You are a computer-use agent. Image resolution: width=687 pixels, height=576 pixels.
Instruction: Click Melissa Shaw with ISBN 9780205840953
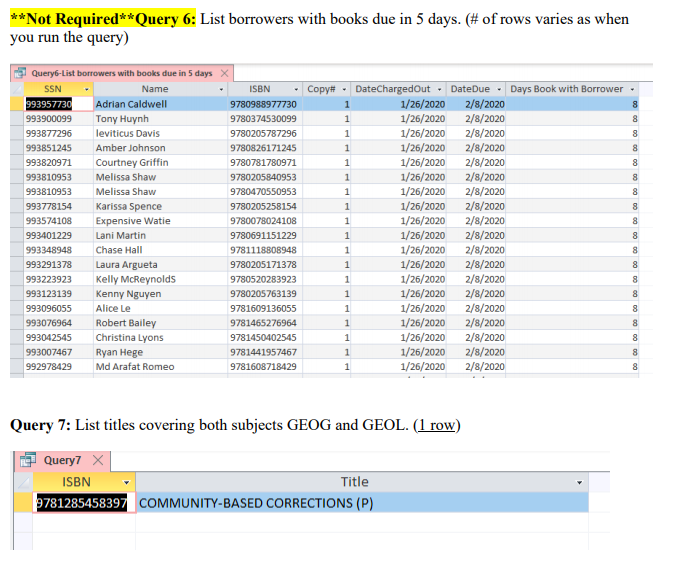(126, 177)
